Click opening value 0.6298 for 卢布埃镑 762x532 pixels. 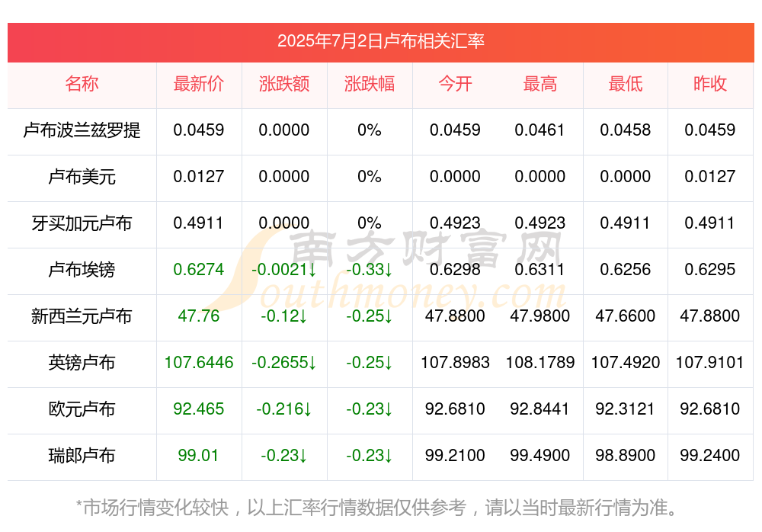point(455,269)
